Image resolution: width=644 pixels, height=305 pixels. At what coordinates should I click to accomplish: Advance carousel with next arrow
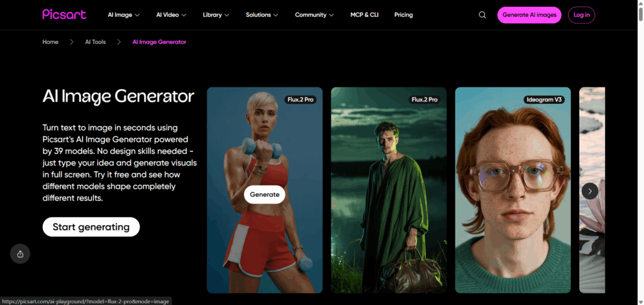590,191
